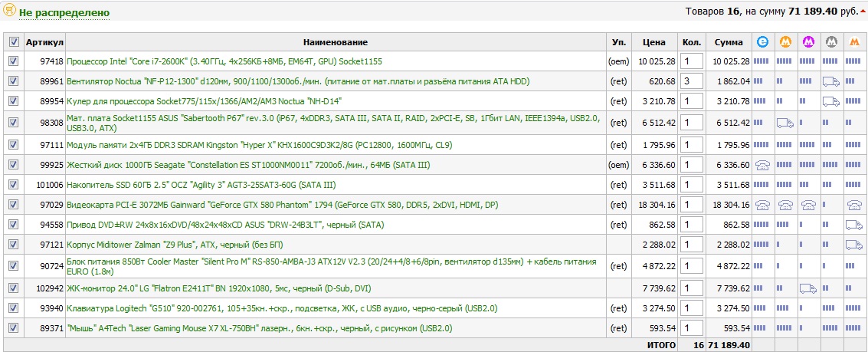Click the cart icon beside 'Не распределено'

click(9, 10)
